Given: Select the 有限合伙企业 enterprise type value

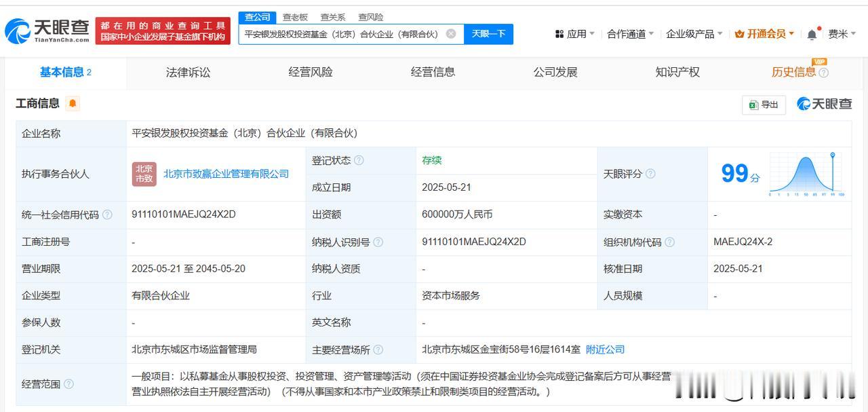Looking at the screenshot, I should point(161,296).
